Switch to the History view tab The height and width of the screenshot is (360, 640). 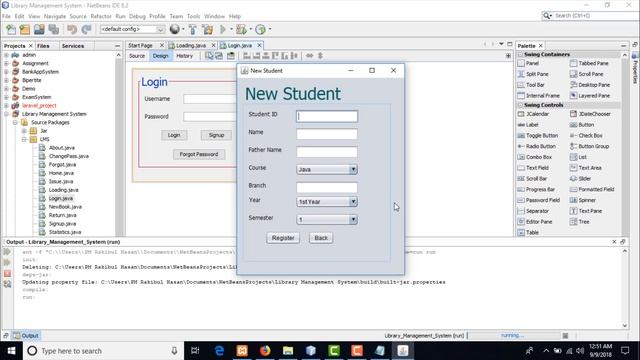pos(184,56)
